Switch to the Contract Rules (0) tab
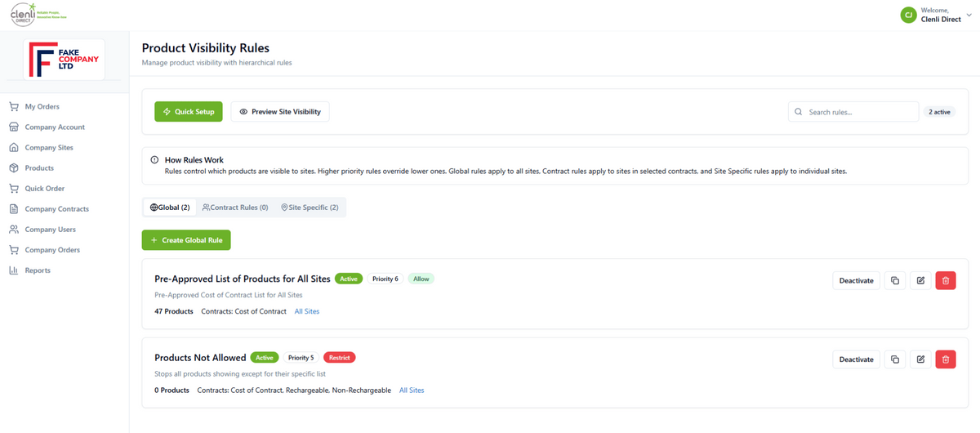 (x=235, y=208)
